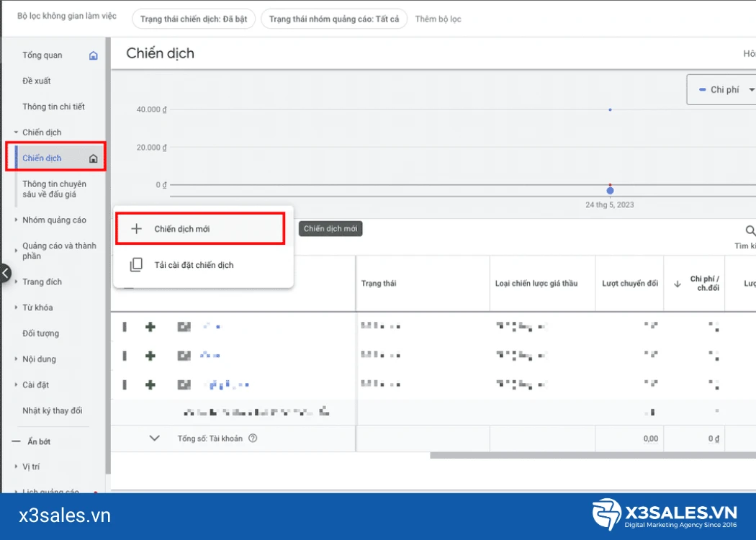Click Trạng thái nhóm quảng cáo filter chip
Image resolution: width=756 pixels, height=540 pixels.
(334, 19)
